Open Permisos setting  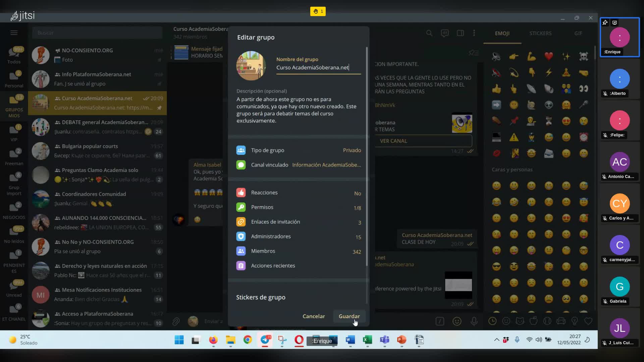(298, 207)
